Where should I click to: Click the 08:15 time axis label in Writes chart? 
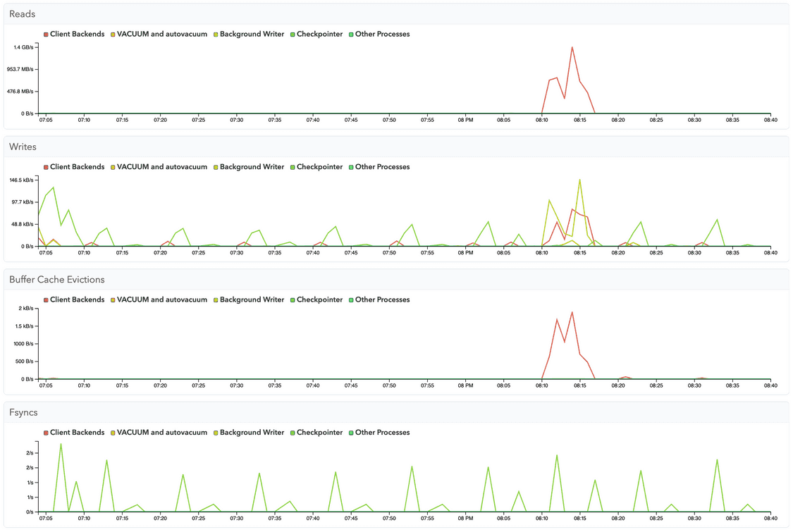tap(579, 252)
